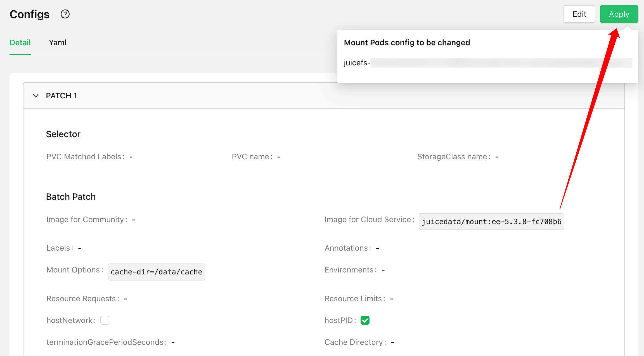
Task: Click the Image for Community label
Action: tap(87, 219)
